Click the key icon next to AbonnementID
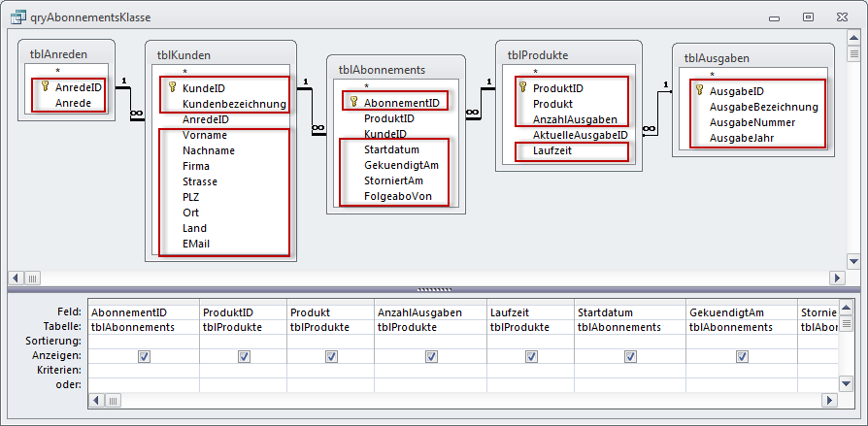 coord(353,102)
